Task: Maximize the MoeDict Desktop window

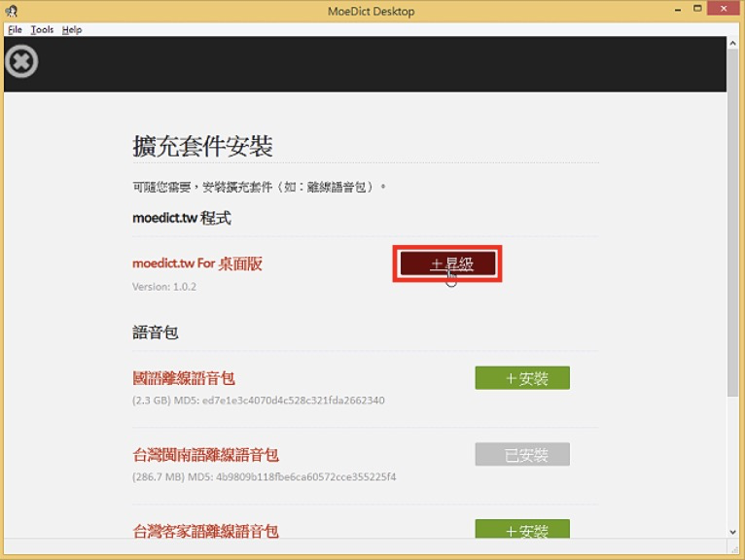Action: tap(697, 9)
